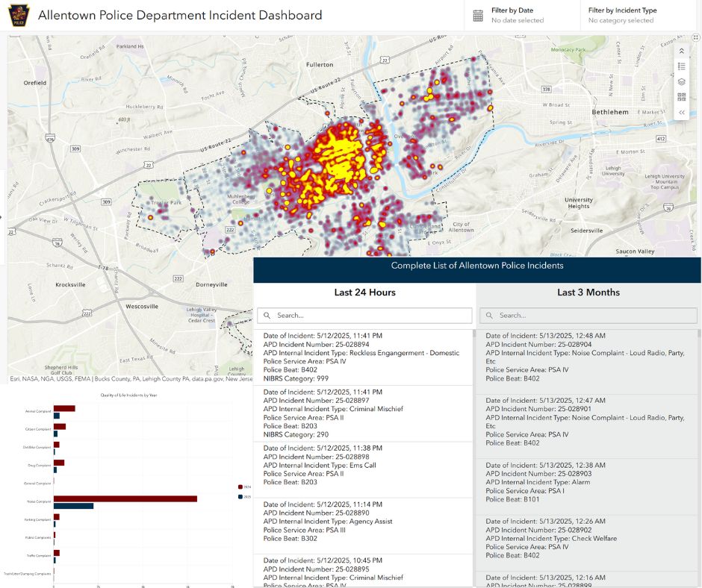Switch to the Last 3 Months list
702x588 pixels.
tap(588, 293)
